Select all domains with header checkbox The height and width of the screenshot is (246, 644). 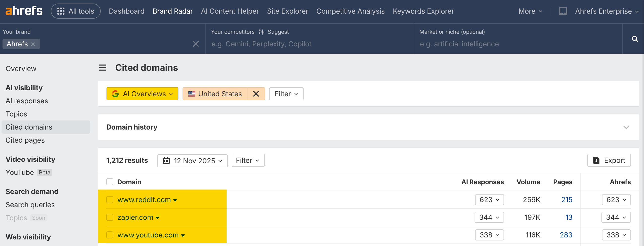pos(110,182)
